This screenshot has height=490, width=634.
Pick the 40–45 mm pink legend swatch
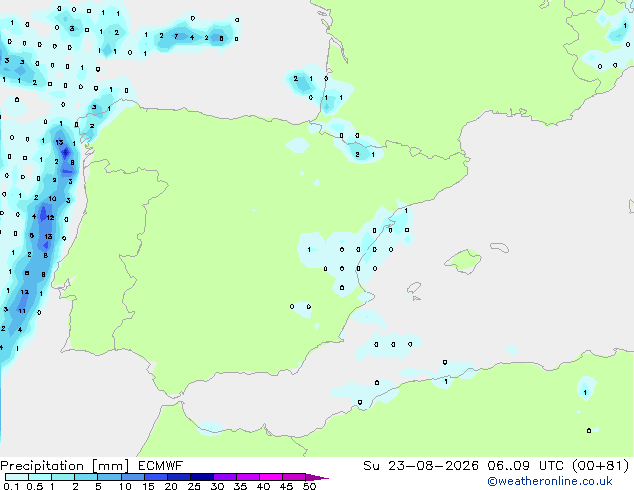(x=271, y=477)
